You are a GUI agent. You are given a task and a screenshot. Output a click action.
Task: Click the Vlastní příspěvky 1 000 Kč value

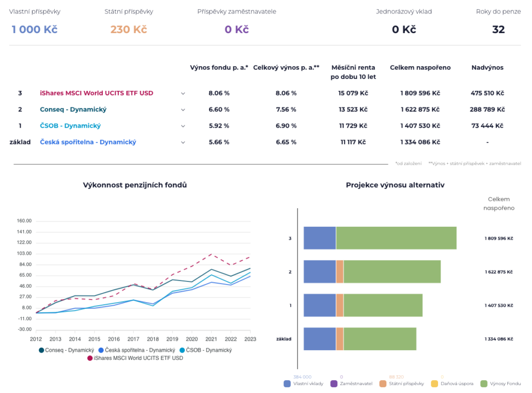point(35,29)
